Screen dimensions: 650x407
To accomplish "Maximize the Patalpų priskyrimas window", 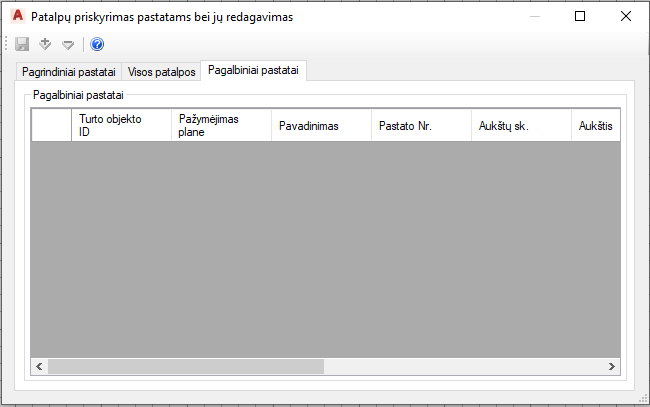I will [x=580, y=16].
